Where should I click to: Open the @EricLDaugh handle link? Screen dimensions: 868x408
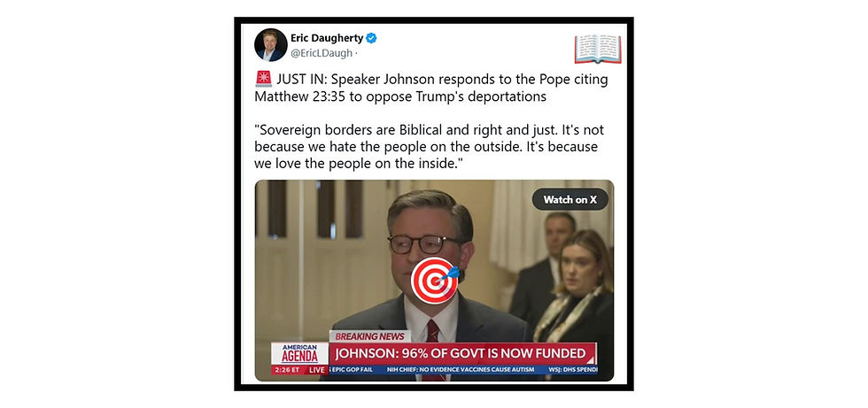pyautogui.click(x=321, y=54)
